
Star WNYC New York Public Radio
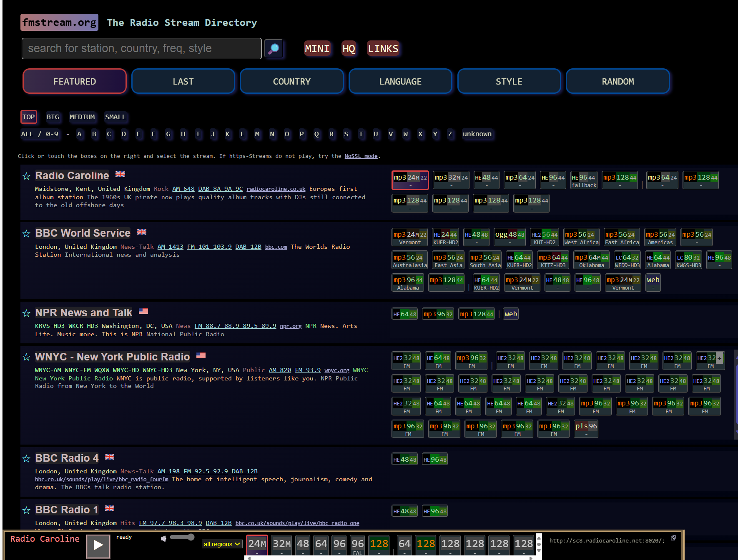tap(26, 357)
